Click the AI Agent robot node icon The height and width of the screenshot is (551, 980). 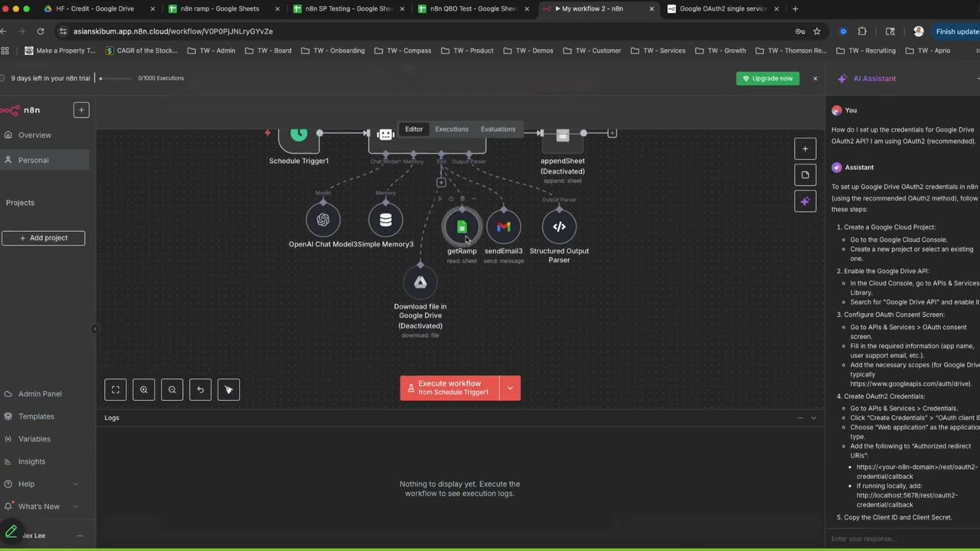click(386, 135)
